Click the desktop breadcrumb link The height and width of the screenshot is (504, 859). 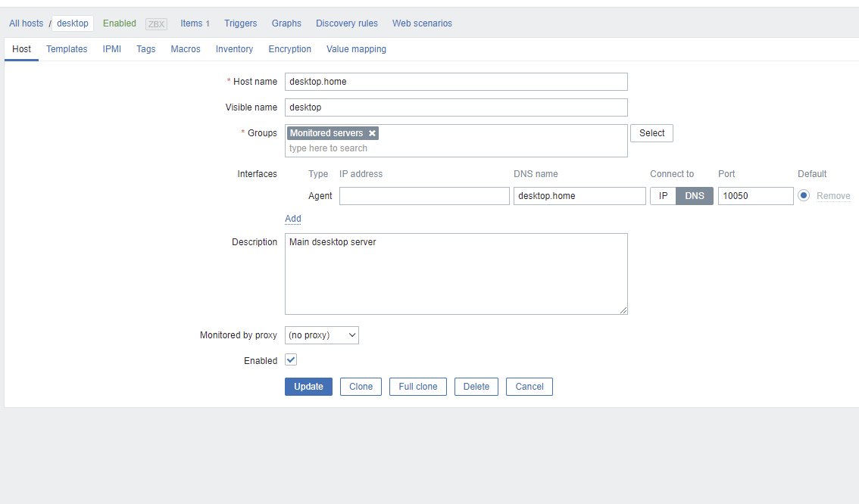[x=72, y=23]
